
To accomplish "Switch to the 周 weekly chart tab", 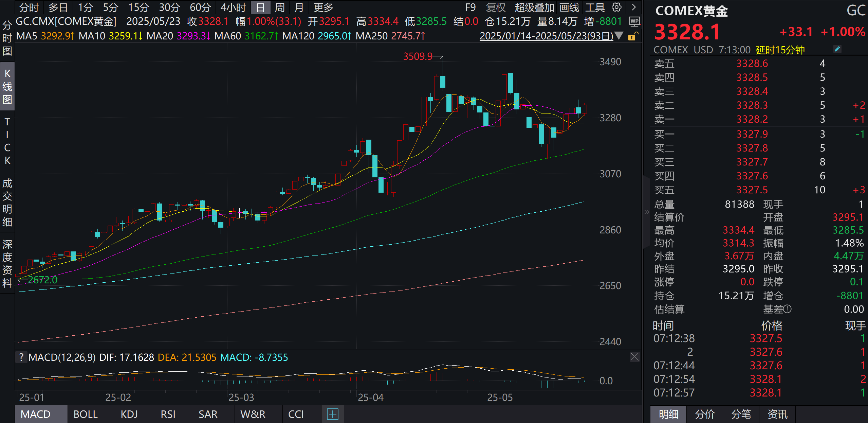I will click(279, 7).
